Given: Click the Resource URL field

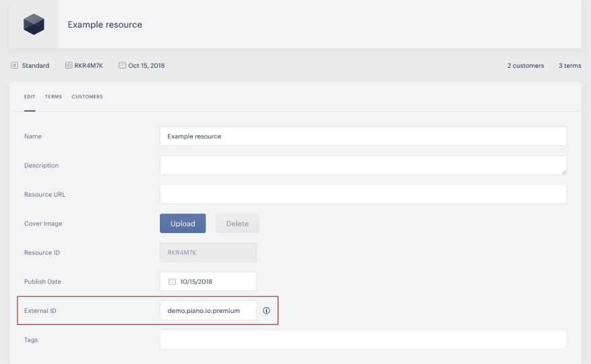Looking at the screenshot, I should coord(363,195).
